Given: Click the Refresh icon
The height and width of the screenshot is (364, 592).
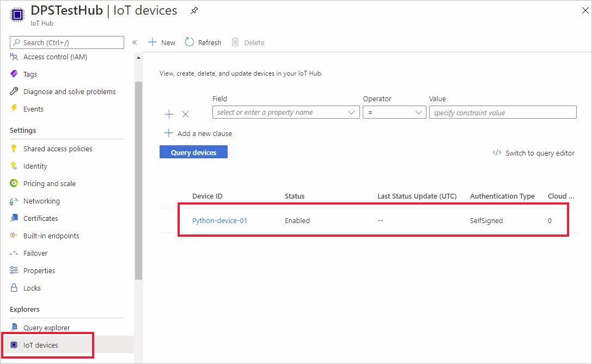Looking at the screenshot, I should click(x=190, y=42).
